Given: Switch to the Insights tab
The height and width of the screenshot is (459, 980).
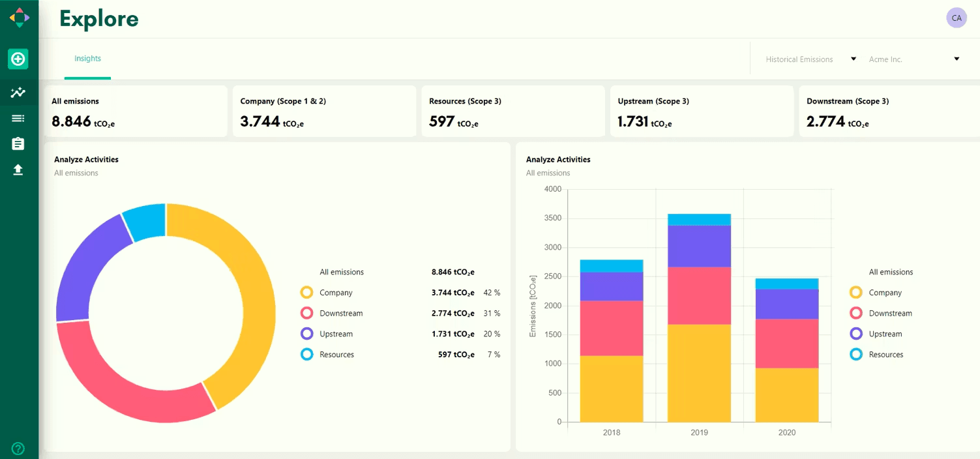Looking at the screenshot, I should tap(87, 59).
